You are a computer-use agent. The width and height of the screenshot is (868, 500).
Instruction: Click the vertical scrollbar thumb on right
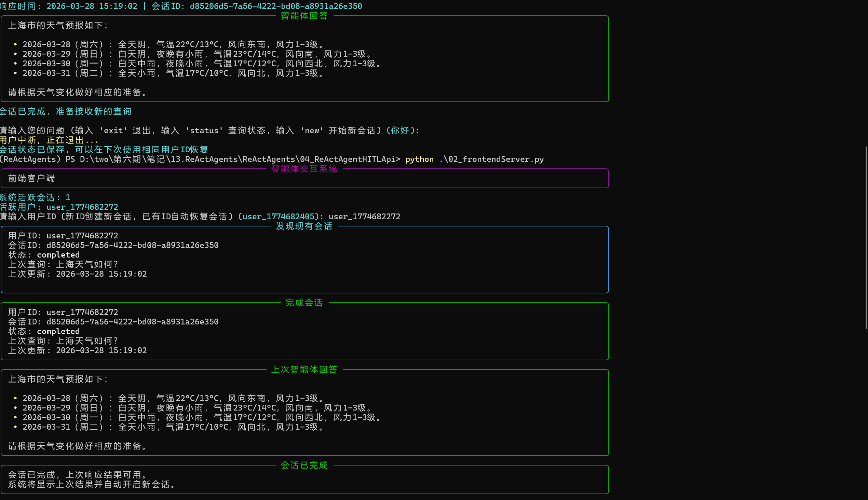(x=866, y=237)
